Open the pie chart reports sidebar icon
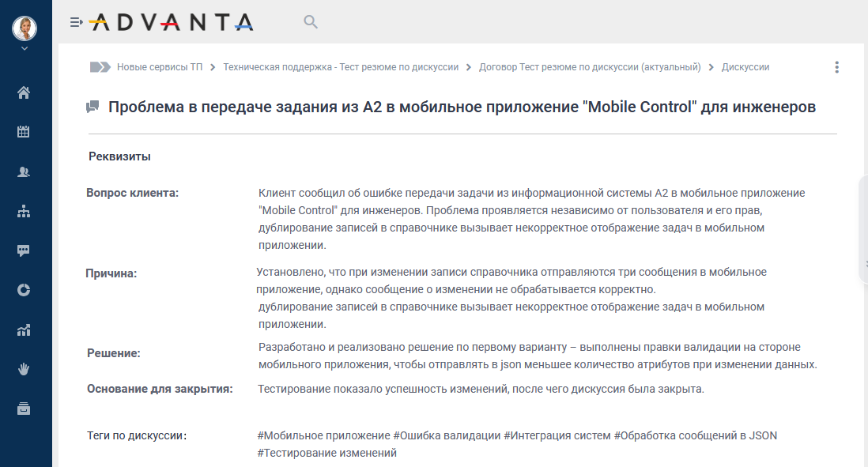Viewport: 868px width, 467px height. pos(24,290)
